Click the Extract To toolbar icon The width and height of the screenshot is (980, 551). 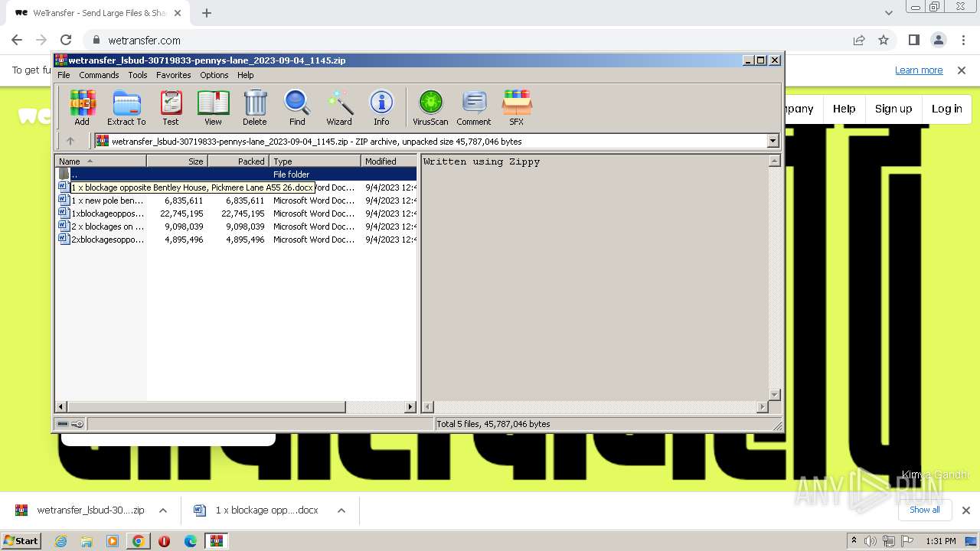click(x=126, y=107)
